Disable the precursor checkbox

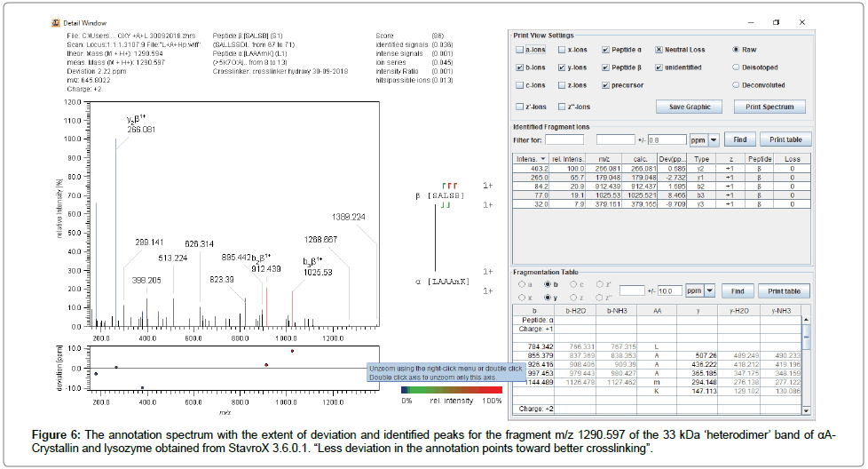tap(606, 85)
